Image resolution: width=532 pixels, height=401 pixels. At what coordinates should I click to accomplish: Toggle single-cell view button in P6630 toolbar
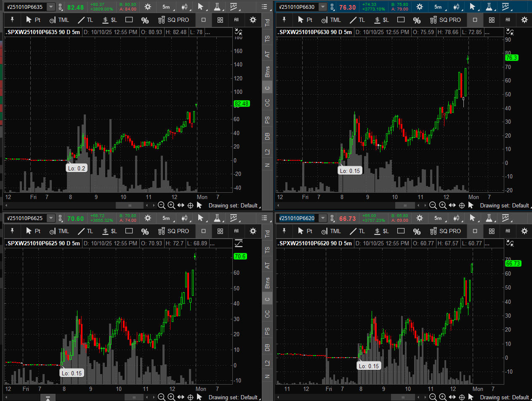tap(475, 20)
